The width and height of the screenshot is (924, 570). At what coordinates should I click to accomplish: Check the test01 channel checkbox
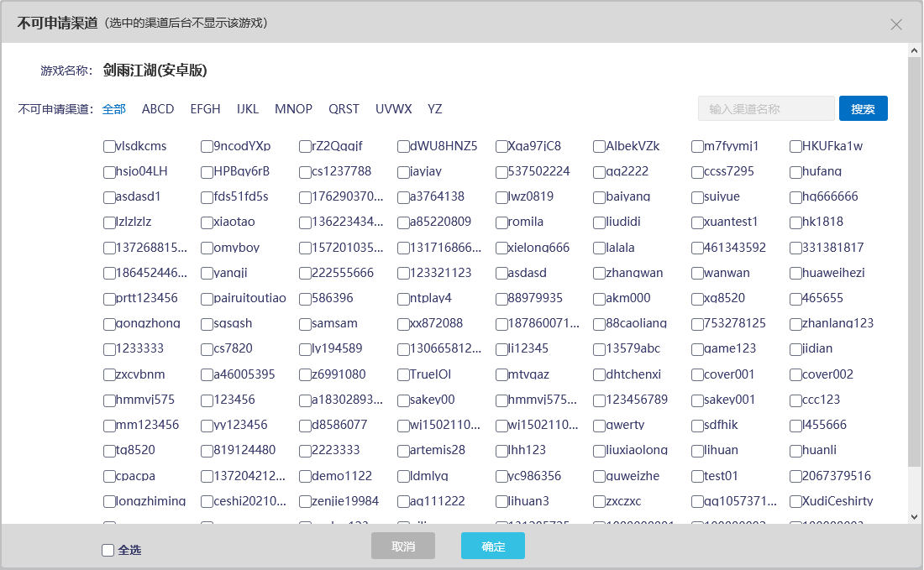click(x=697, y=476)
